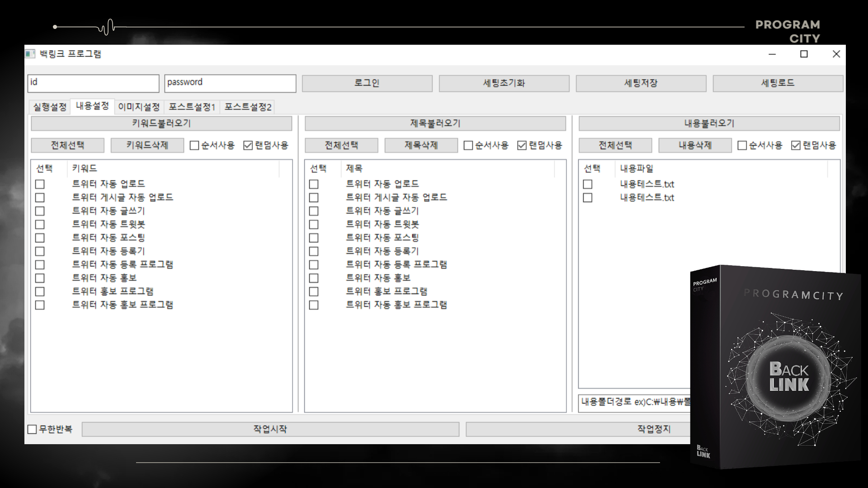
Task: Enable 순서사용 for titles
Action: click(468, 145)
